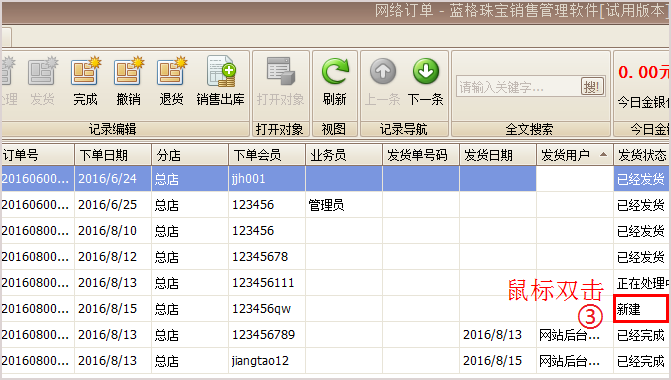This screenshot has height=380, width=671.
Task: Click the 发货日期 column header
Action: pyautogui.click(x=498, y=155)
